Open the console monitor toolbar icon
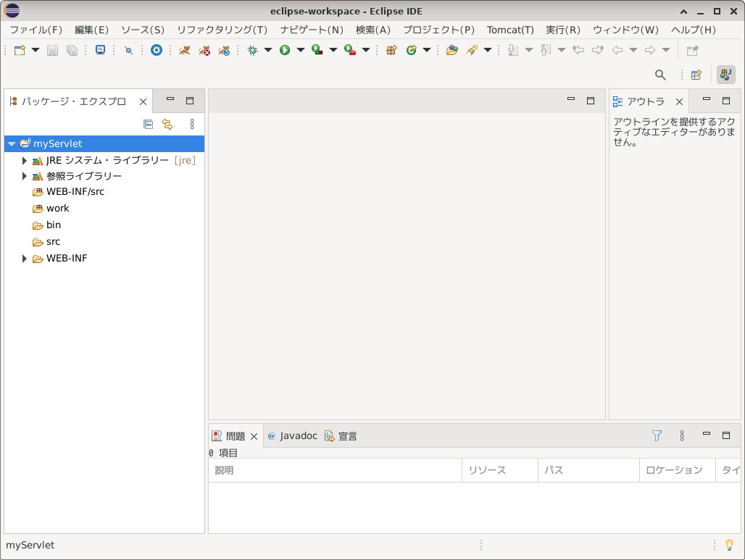The width and height of the screenshot is (745, 560). coord(100,50)
